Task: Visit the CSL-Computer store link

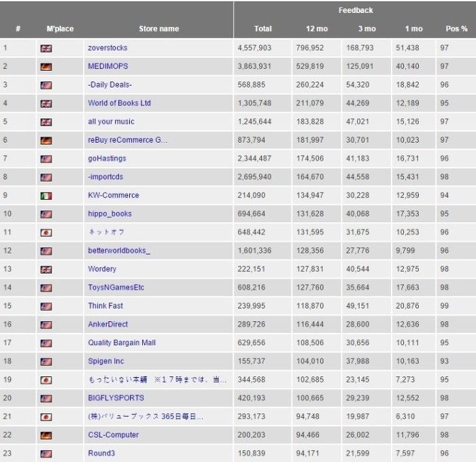Action: tap(114, 435)
